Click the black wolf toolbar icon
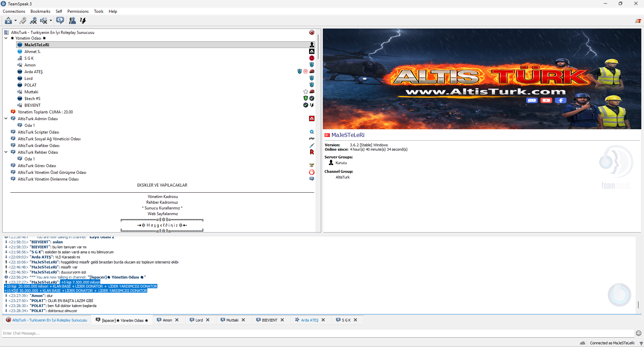This screenshot has height=347, width=644. pyautogui.click(x=83, y=21)
